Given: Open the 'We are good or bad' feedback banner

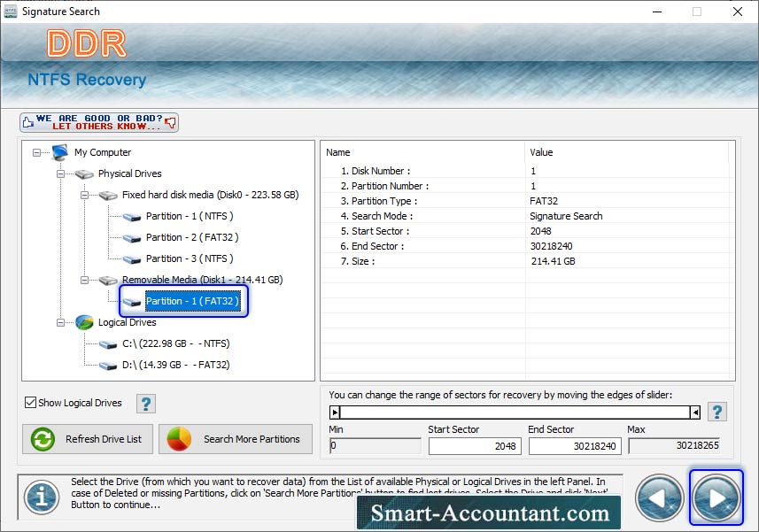Looking at the screenshot, I should click(99, 122).
